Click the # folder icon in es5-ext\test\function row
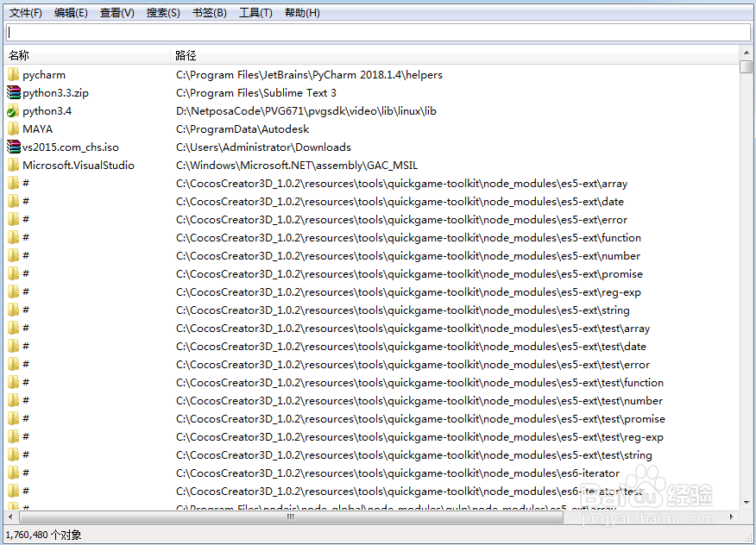756x545 pixels. pos(14,383)
